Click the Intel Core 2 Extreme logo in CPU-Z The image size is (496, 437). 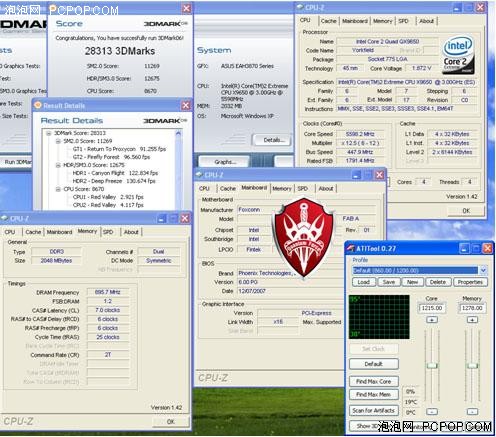click(x=458, y=55)
